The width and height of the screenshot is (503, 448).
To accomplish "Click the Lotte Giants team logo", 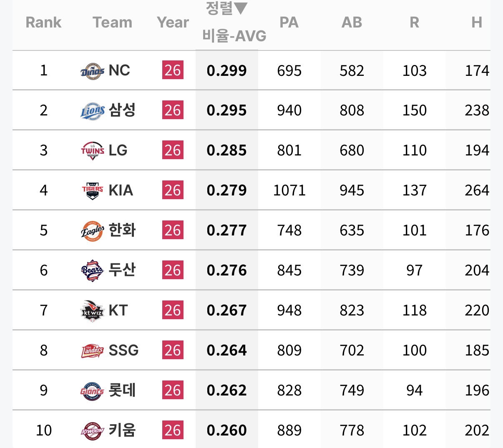I will (92, 391).
